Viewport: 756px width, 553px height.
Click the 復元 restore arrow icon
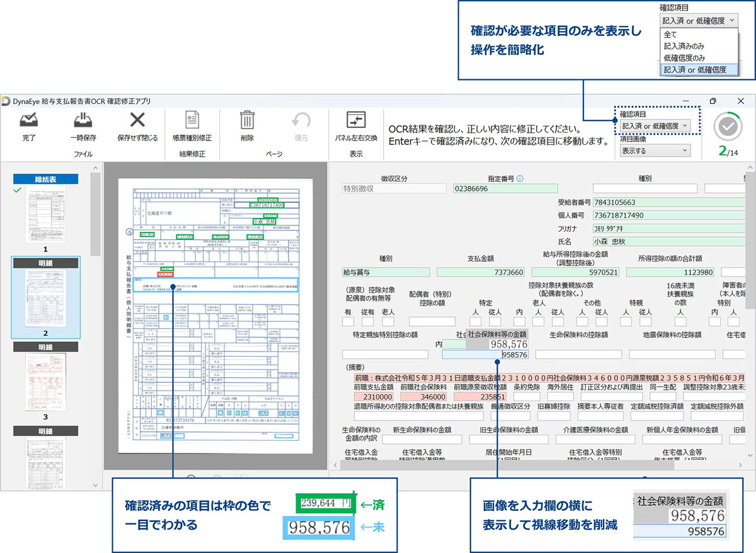301,120
